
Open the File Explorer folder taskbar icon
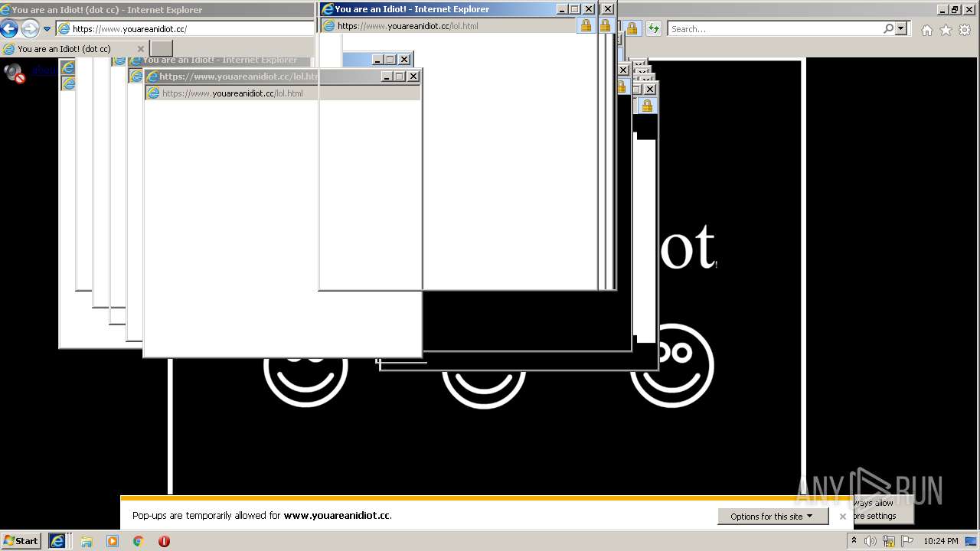click(x=86, y=541)
